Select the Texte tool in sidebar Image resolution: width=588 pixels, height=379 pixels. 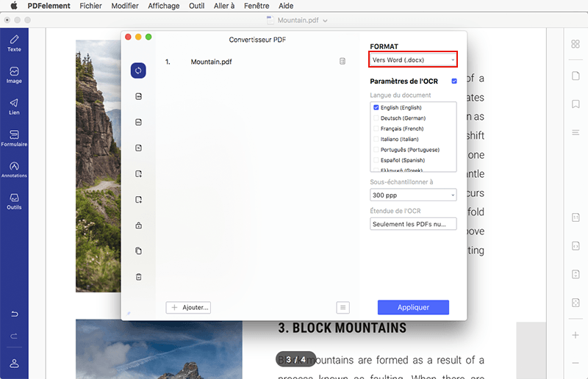(14, 43)
